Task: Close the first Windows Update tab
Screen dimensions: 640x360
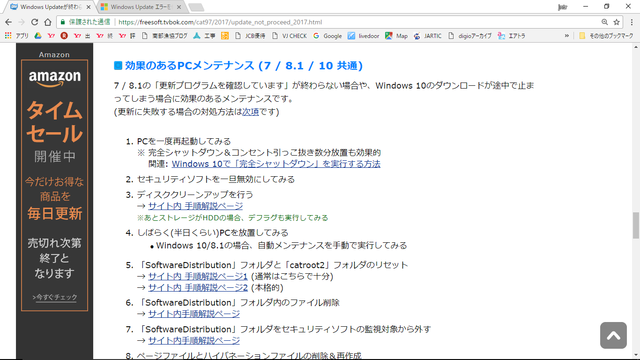Action: coord(89,7)
